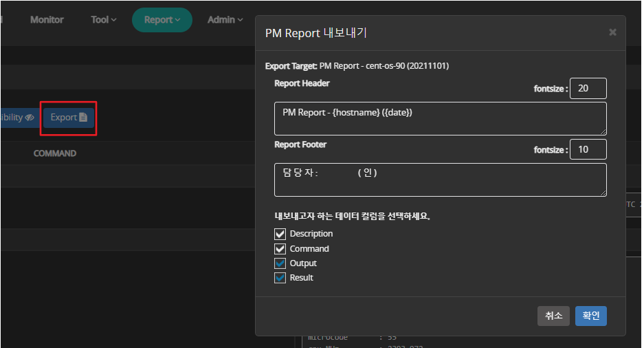Toggle the Output column checkbox
The height and width of the screenshot is (348, 644).
[x=280, y=263]
